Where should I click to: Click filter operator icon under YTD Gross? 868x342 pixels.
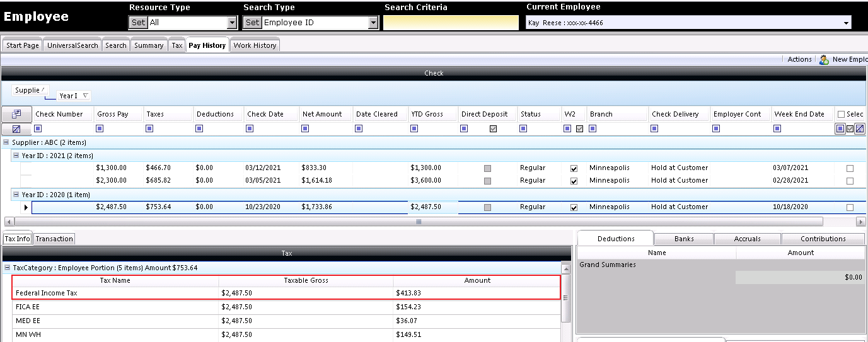tap(414, 128)
